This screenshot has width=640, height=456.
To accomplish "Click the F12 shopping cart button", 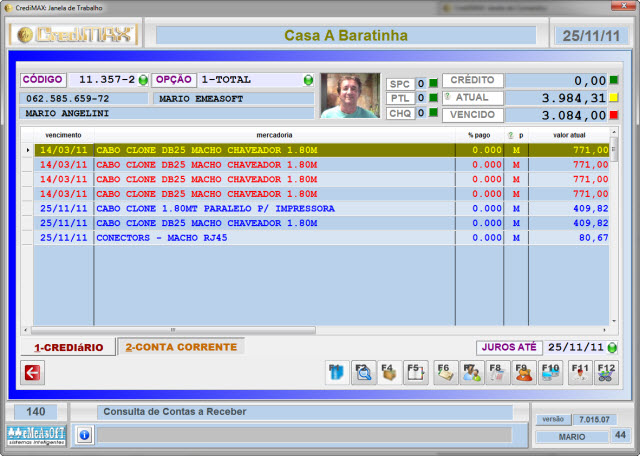I will [606, 373].
